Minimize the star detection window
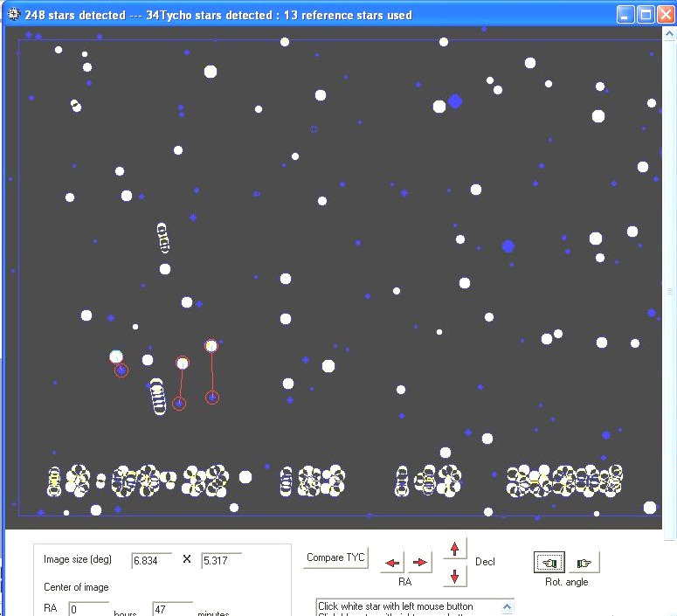The height and width of the screenshot is (616, 677). (x=625, y=15)
